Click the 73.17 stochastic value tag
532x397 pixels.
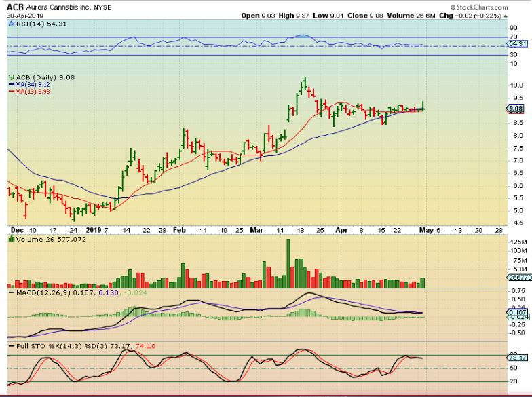[x=517, y=356]
